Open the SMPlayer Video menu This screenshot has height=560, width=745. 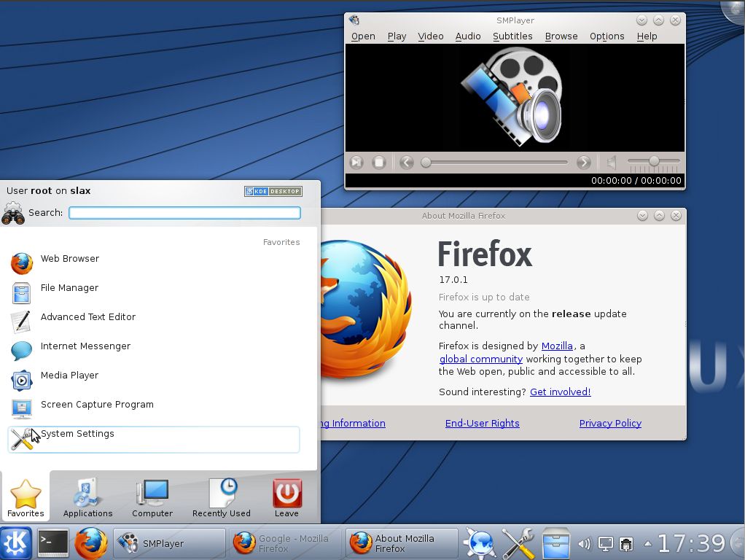[431, 36]
